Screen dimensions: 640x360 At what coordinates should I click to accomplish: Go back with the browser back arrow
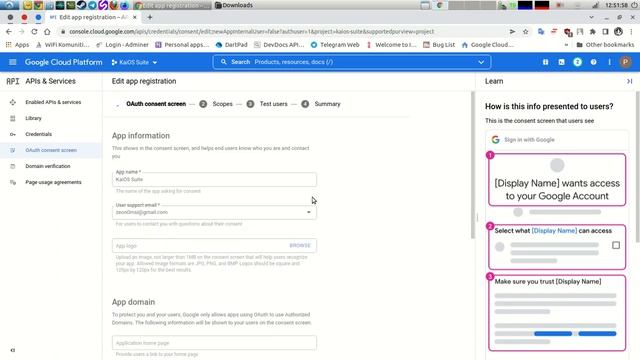(x=9, y=31)
